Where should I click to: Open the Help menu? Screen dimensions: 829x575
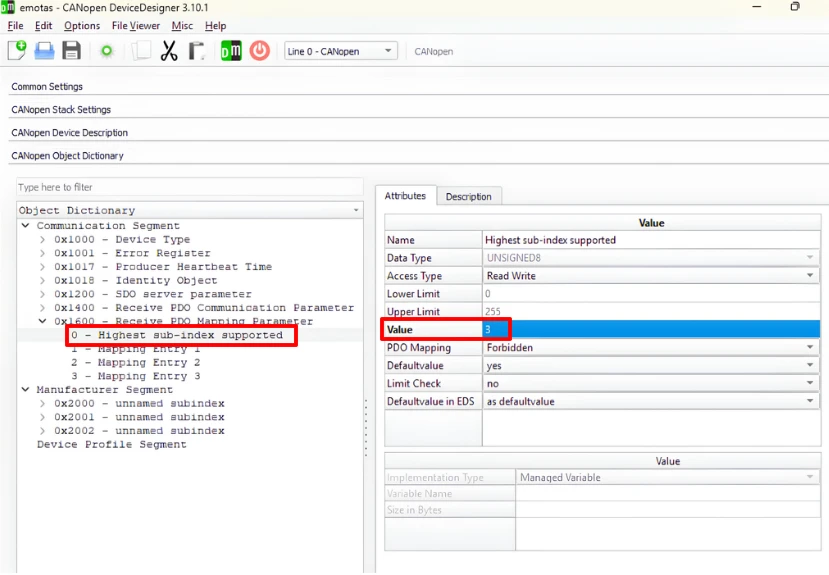pyautogui.click(x=215, y=26)
